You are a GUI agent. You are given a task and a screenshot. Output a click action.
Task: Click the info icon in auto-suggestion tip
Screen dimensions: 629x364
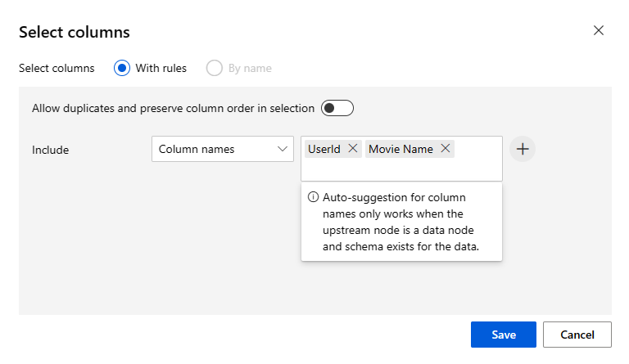click(313, 197)
